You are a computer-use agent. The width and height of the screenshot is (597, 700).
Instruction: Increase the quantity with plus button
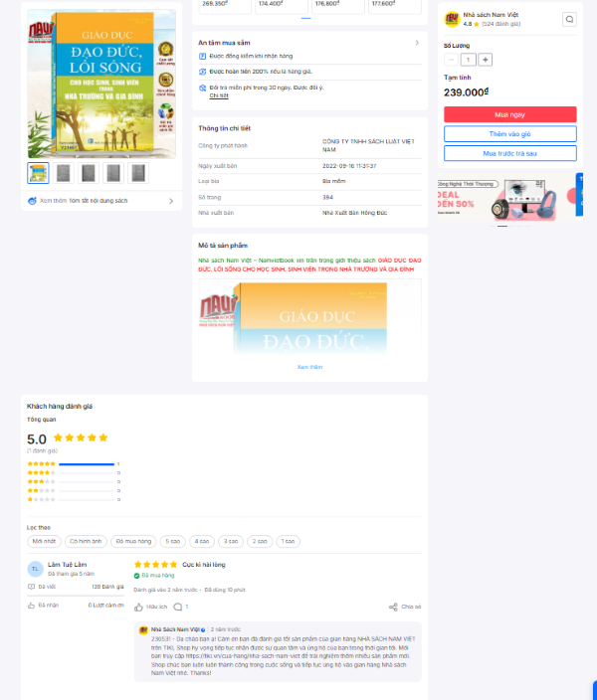tap(486, 60)
